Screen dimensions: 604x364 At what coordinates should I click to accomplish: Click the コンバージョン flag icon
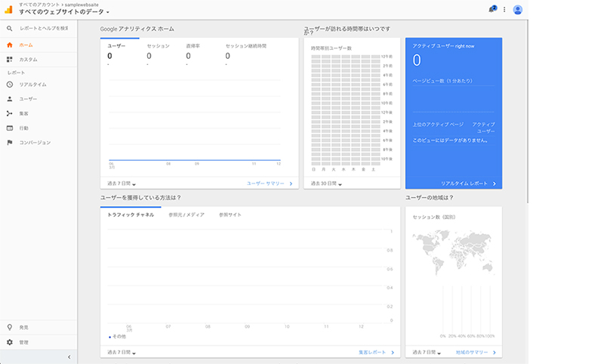pyautogui.click(x=10, y=143)
